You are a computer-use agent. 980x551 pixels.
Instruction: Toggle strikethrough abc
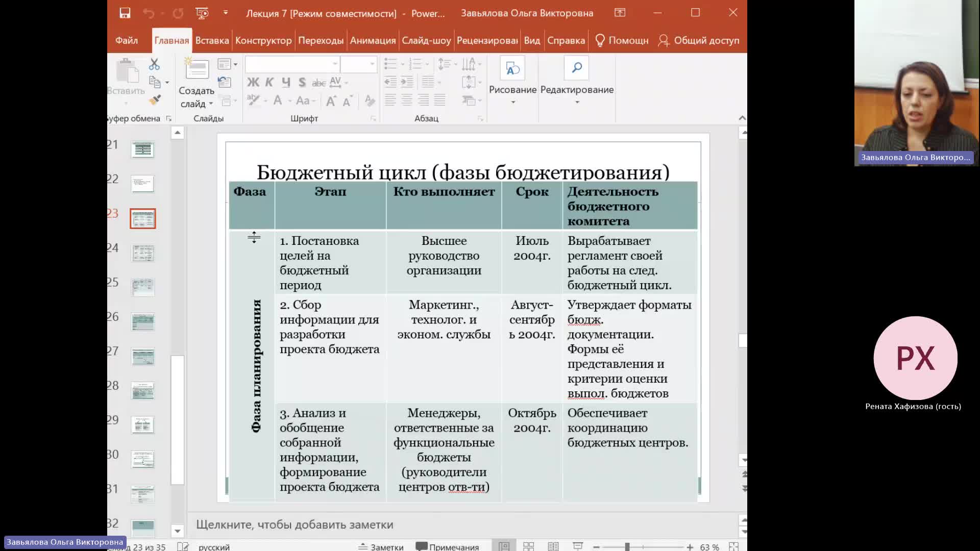pyautogui.click(x=318, y=83)
